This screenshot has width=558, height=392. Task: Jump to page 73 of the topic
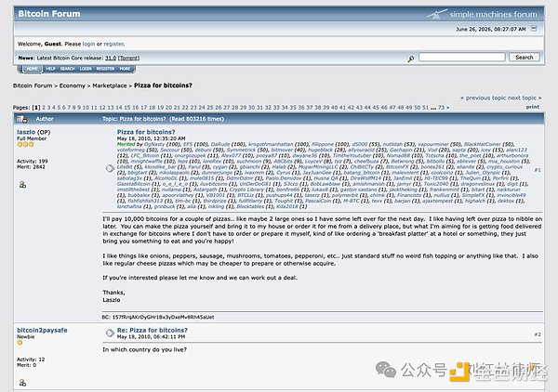pyautogui.click(x=441, y=108)
